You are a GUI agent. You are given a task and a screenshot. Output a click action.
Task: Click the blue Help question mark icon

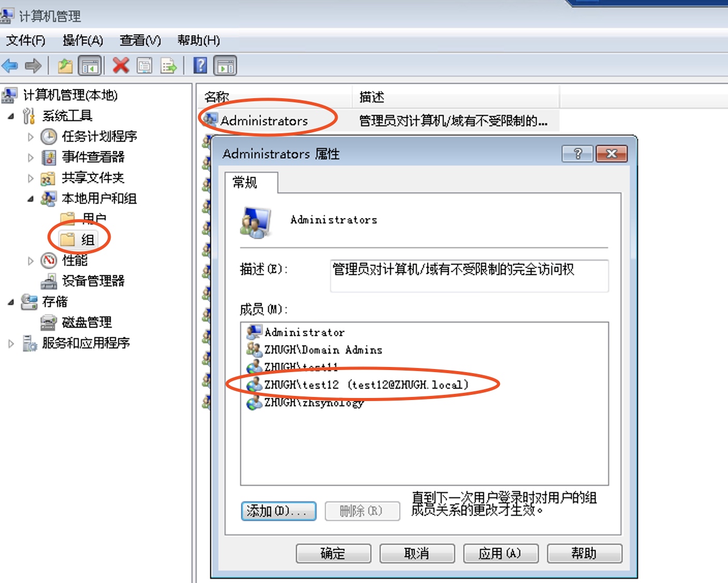point(200,66)
